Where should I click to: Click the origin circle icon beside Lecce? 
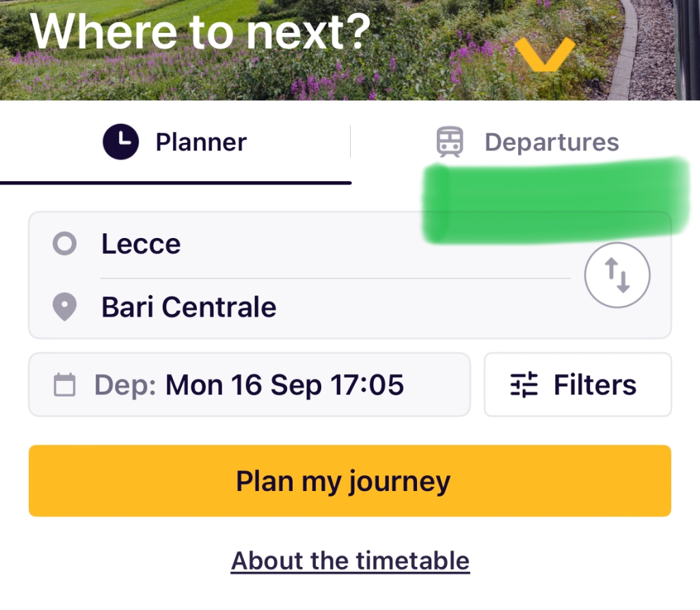click(65, 244)
